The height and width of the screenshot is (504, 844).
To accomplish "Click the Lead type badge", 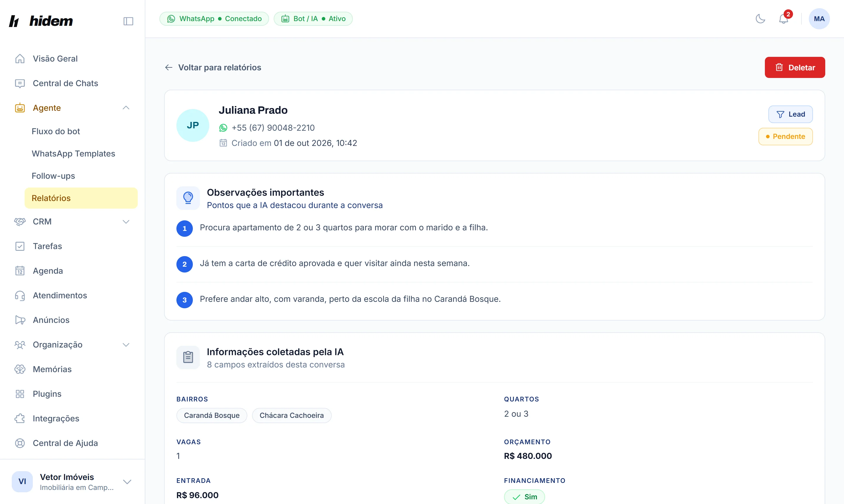I will 790,114.
